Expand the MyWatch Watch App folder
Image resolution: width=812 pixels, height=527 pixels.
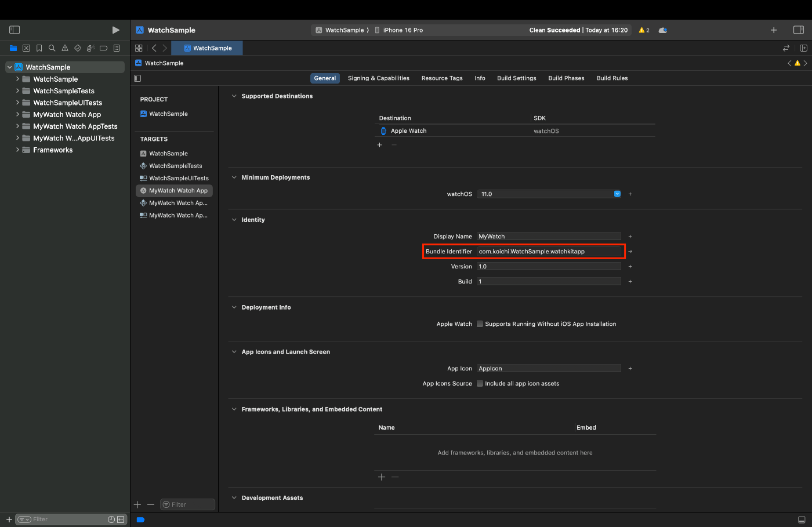tap(17, 114)
